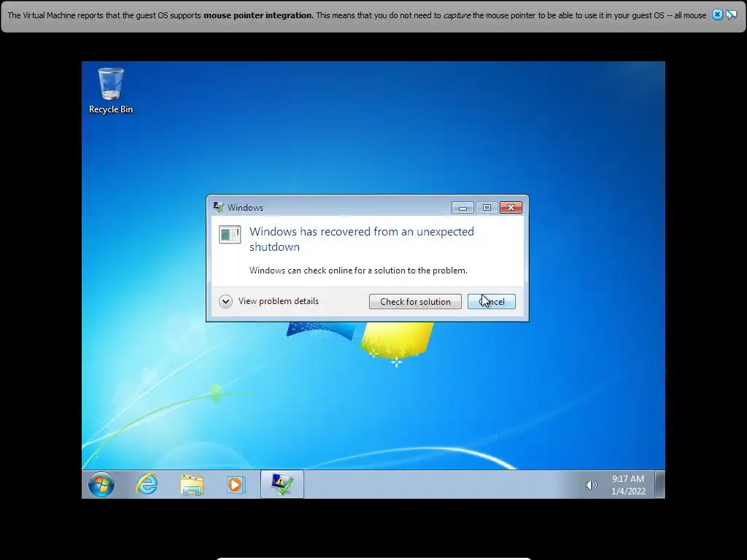
Task: Open Windows Explorer folder icon in taskbar
Action: (x=192, y=485)
